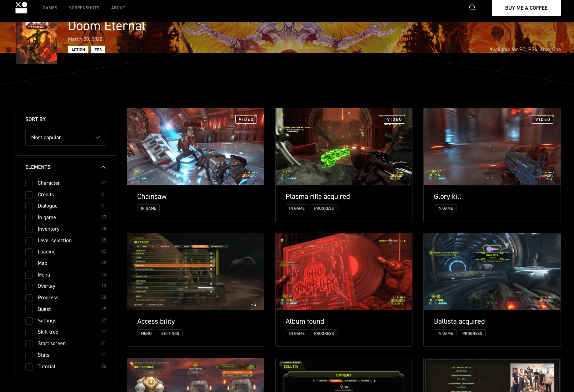Image resolution: width=574 pixels, height=392 pixels.
Task: Enable the Stats filter checkbox
Action: (29, 355)
